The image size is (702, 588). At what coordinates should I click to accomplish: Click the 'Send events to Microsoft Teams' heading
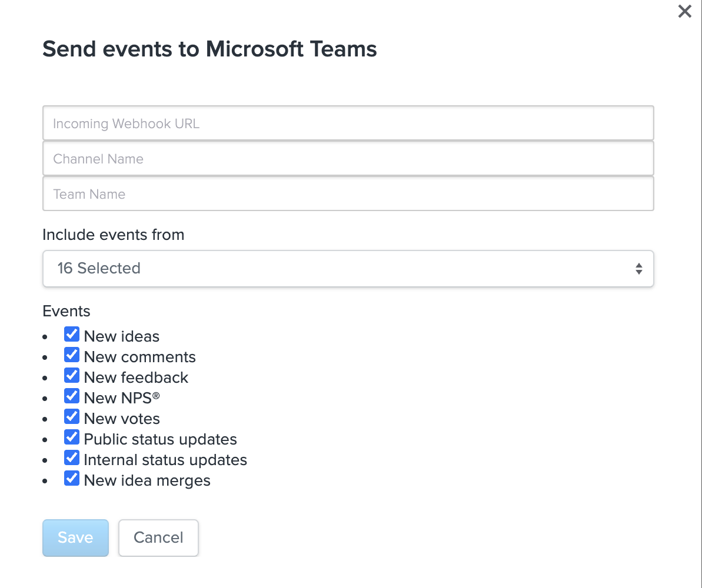[x=209, y=49]
